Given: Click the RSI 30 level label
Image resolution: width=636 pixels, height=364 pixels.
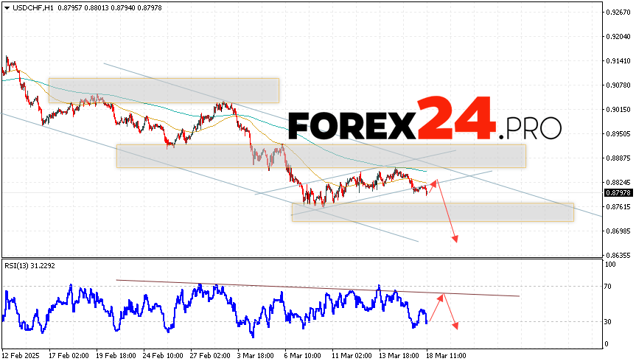Looking at the screenshot, I should (x=609, y=321).
